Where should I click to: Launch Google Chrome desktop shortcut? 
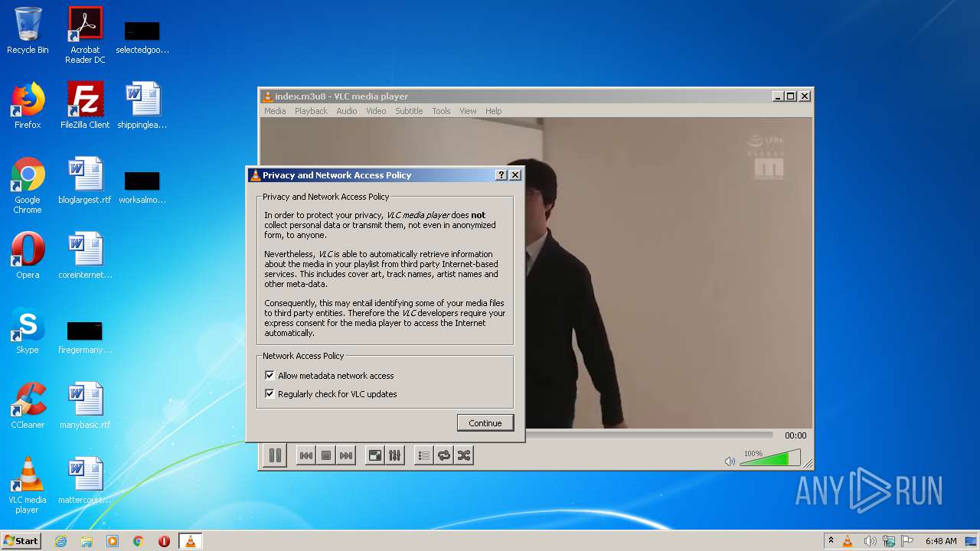tap(28, 185)
